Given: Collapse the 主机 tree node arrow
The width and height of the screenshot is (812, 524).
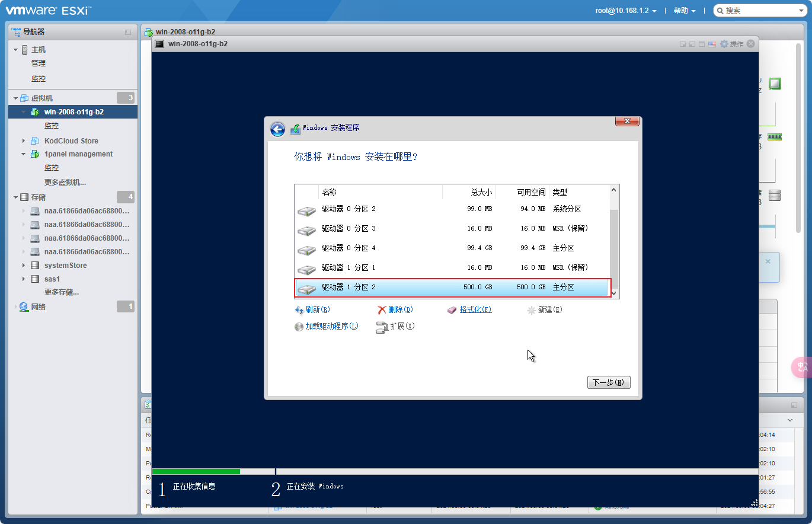Looking at the screenshot, I should tap(16, 50).
